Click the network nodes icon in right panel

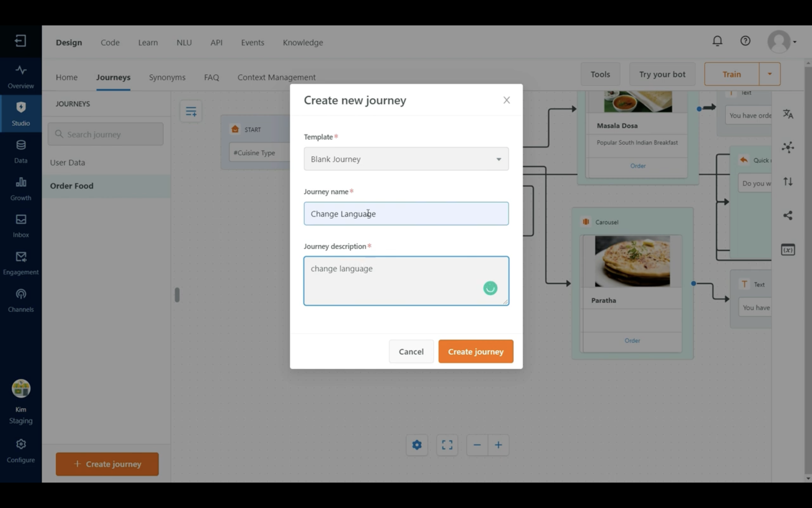click(x=788, y=147)
